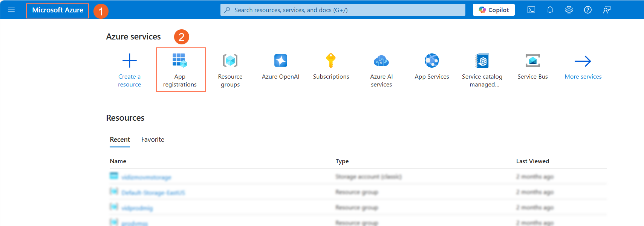Launch Cloud Shell terminal icon

[531, 10]
